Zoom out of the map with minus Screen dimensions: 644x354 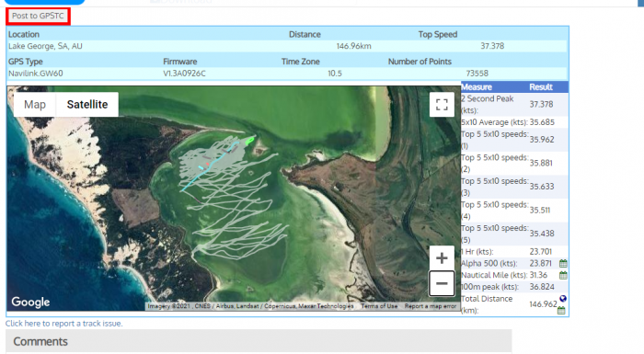[x=442, y=283]
